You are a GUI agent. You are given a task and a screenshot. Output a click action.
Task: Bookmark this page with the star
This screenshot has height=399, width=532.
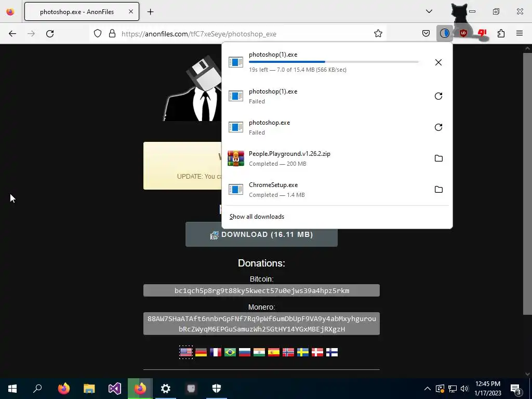pos(378,34)
